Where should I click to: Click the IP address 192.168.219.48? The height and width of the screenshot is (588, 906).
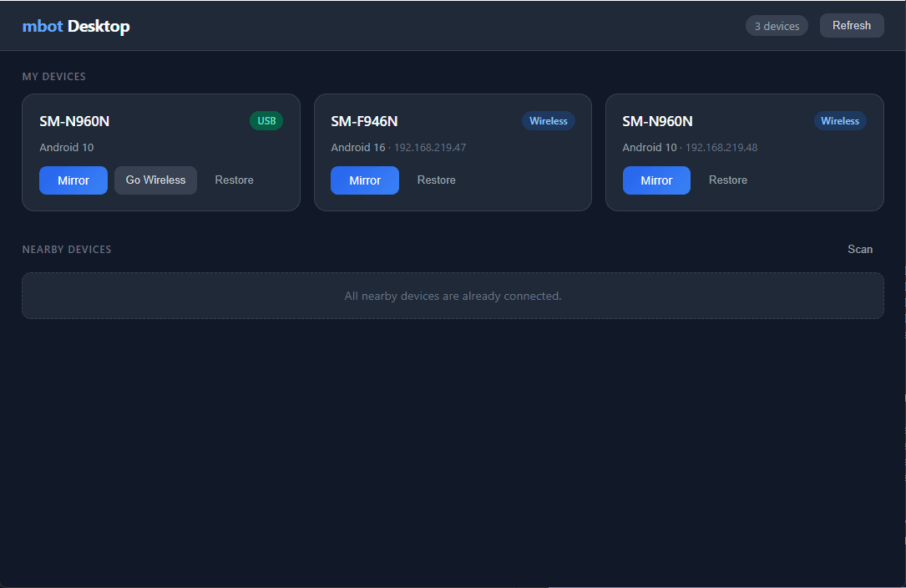721,147
